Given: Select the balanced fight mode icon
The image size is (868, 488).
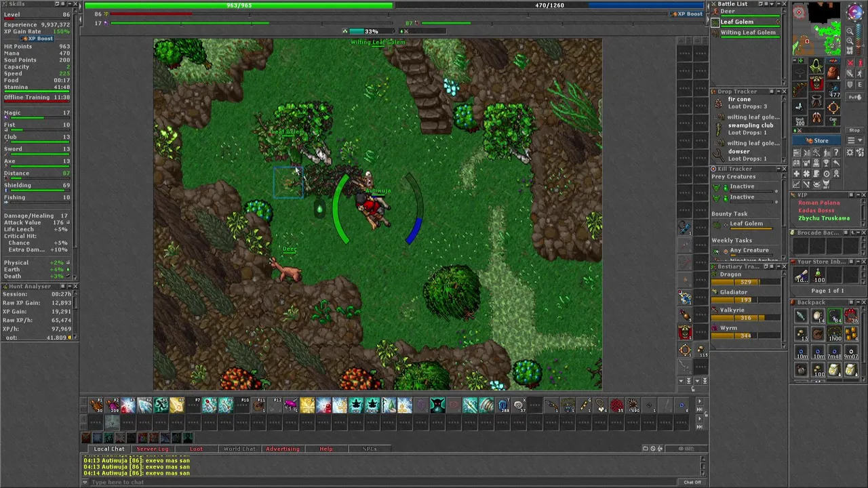Looking at the screenshot, I should [850, 73].
